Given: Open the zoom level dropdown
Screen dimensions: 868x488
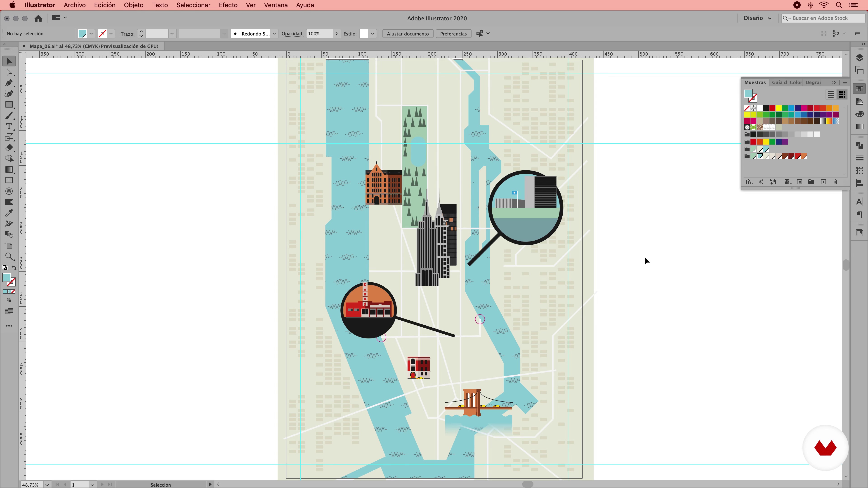Looking at the screenshot, I should 47,485.
